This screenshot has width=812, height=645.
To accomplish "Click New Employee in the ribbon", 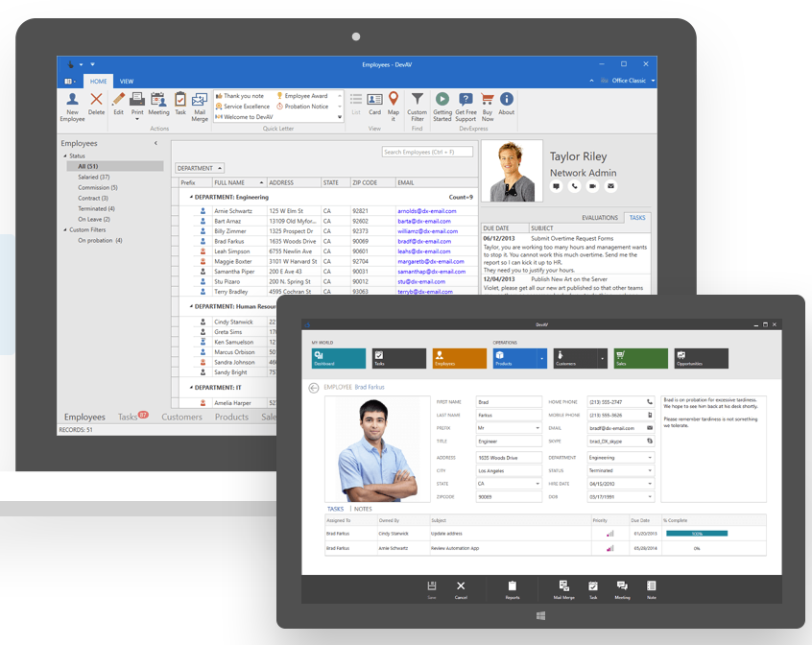I will tap(73, 107).
